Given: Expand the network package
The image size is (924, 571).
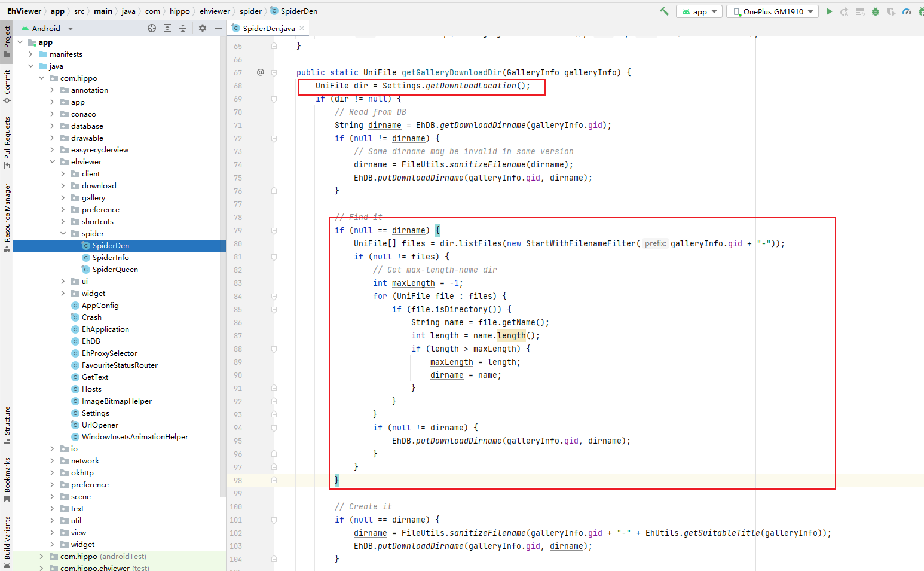Looking at the screenshot, I should [53, 461].
